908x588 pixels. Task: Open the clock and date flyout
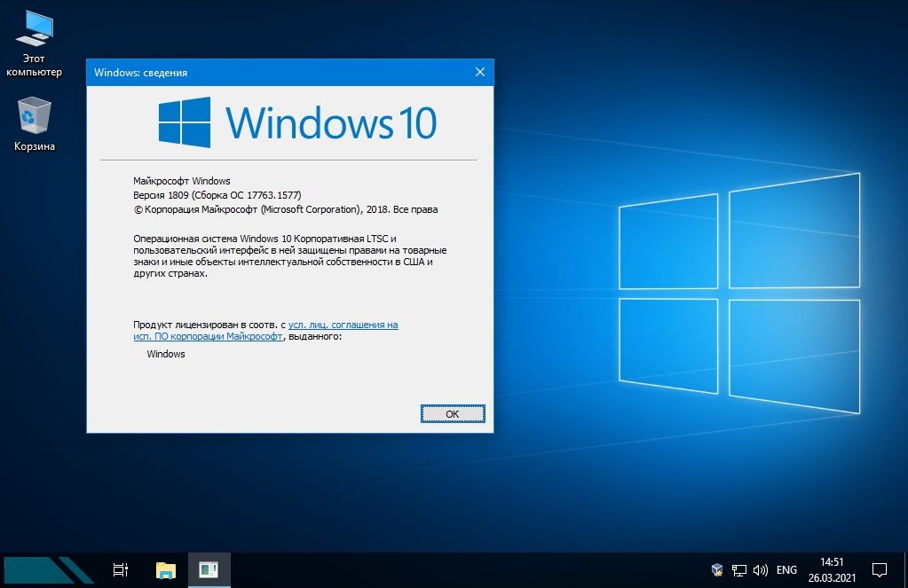point(831,569)
